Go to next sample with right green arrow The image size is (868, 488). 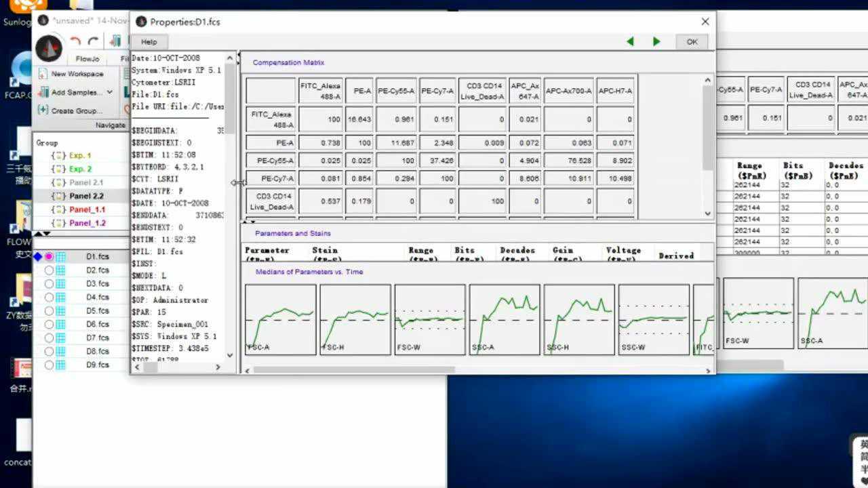656,42
